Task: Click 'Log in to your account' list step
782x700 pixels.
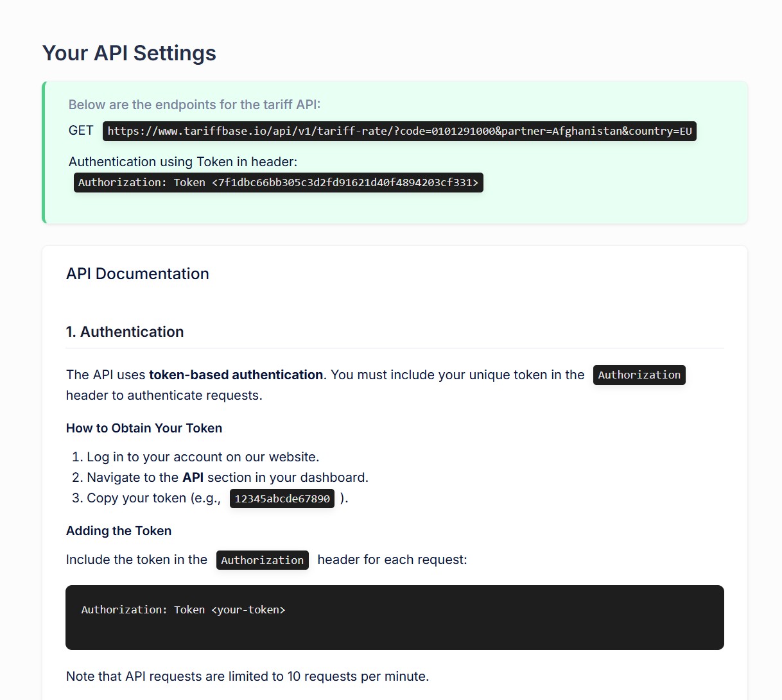Action: click(203, 457)
